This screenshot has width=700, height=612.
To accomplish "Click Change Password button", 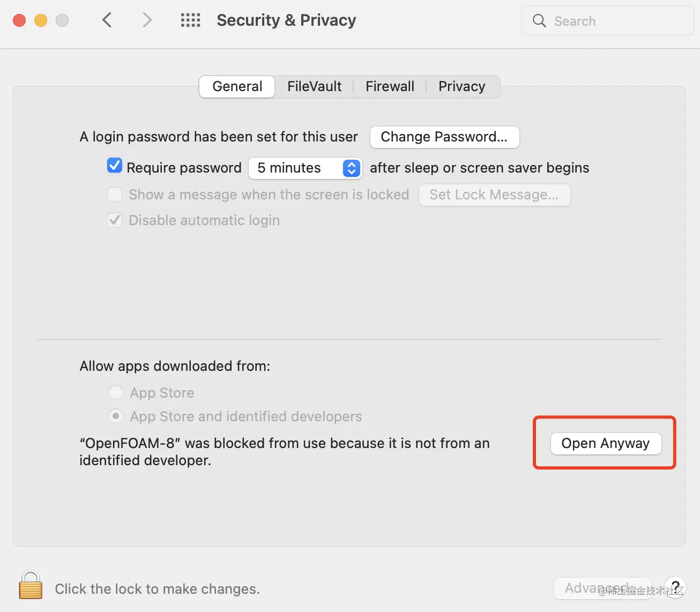I will 444,137.
